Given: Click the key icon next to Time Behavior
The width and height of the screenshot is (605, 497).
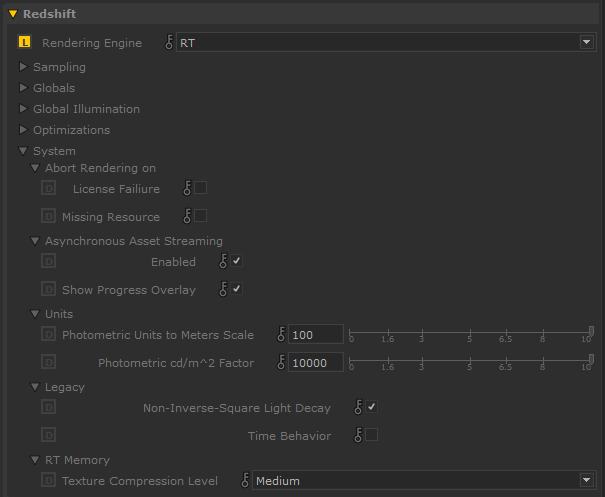Looking at the screenshot, I should (358, 435).
